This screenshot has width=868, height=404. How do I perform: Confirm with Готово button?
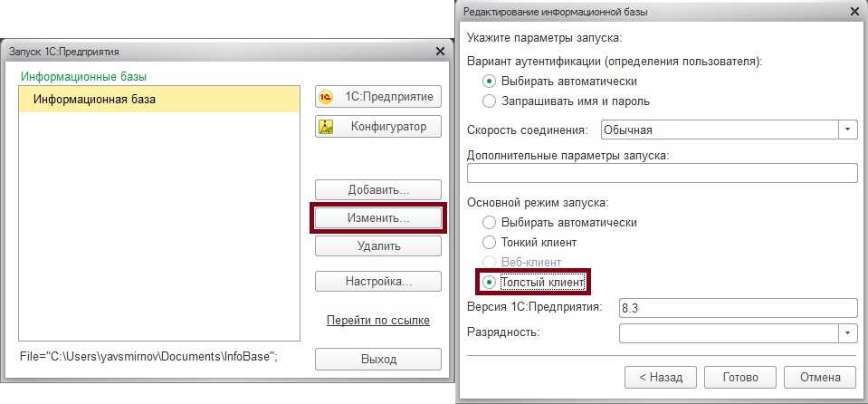740,378
